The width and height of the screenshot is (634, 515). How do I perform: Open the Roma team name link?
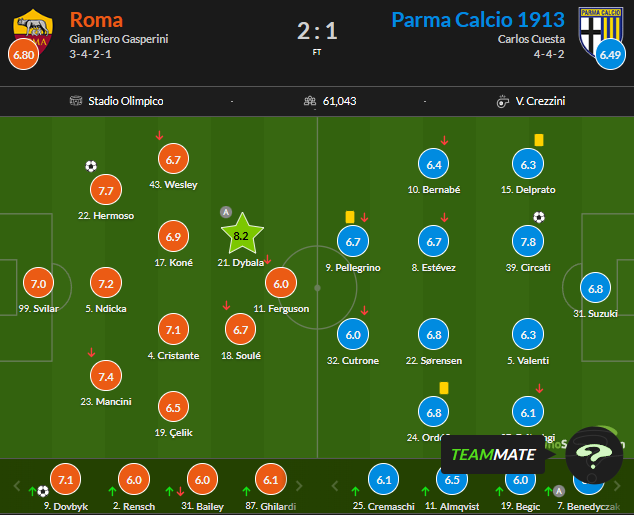click(97, 19)
